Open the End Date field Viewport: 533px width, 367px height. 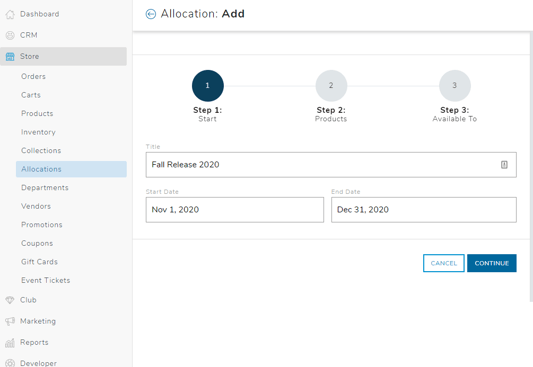point(424,210)
